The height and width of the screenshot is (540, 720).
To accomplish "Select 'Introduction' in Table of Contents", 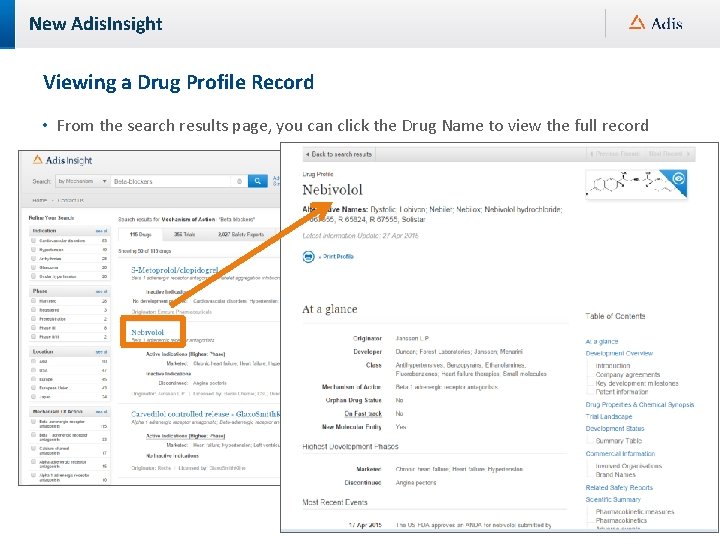I will point(613,366).
